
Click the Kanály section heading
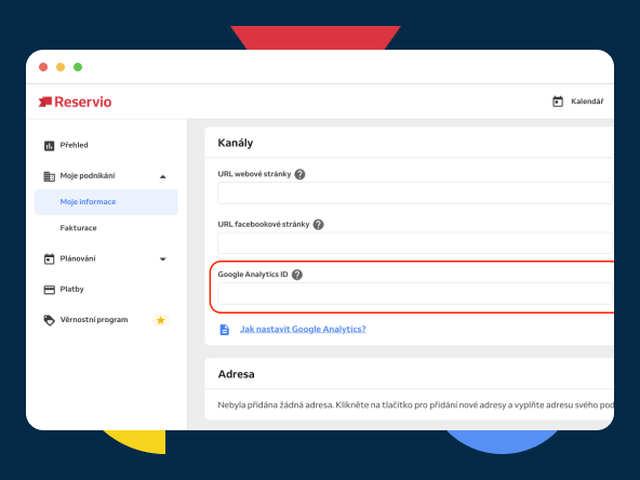click(x=236, y=143)
